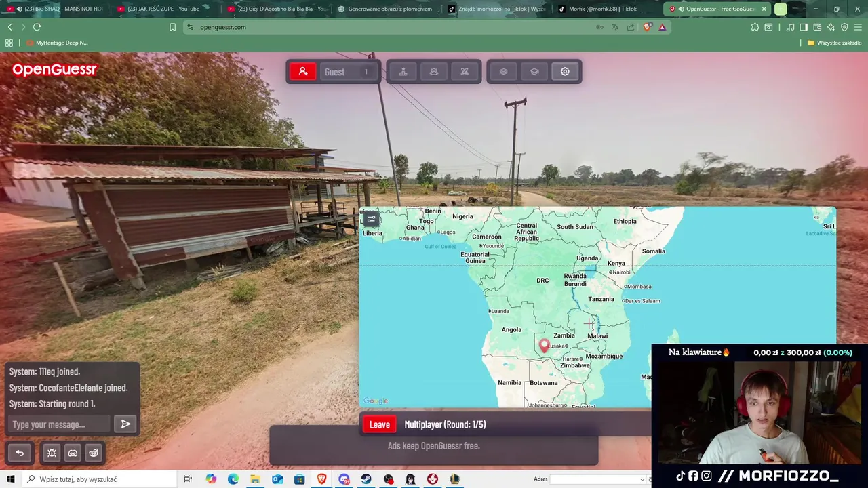Switch to the BIG SHAQ YouTube tab
Viewport: 868px width, 488px height.
pos(56,9)
